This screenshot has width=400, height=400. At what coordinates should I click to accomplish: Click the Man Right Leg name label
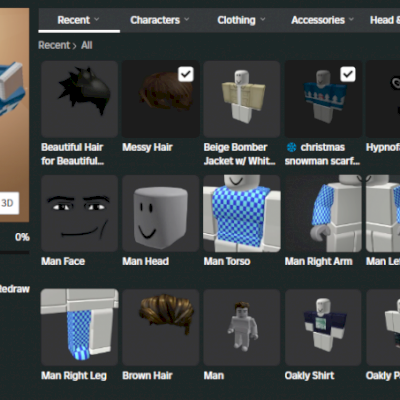tap(74, 376)
